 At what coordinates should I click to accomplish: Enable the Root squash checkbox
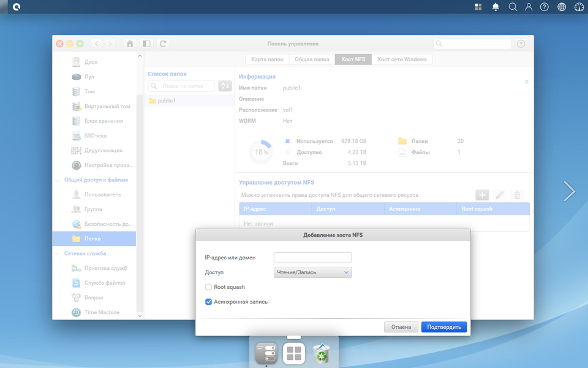[208, 287]
